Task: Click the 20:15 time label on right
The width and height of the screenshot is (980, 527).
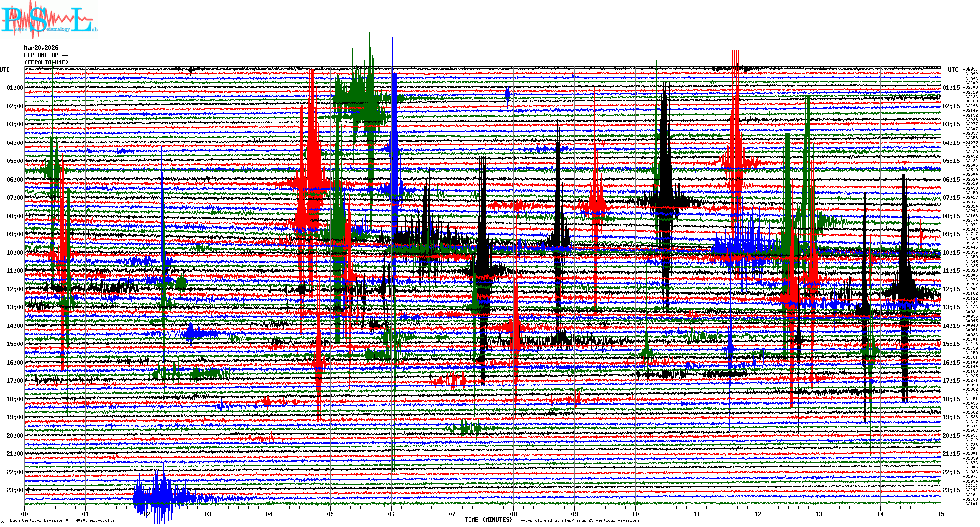Action: [951, 436]
